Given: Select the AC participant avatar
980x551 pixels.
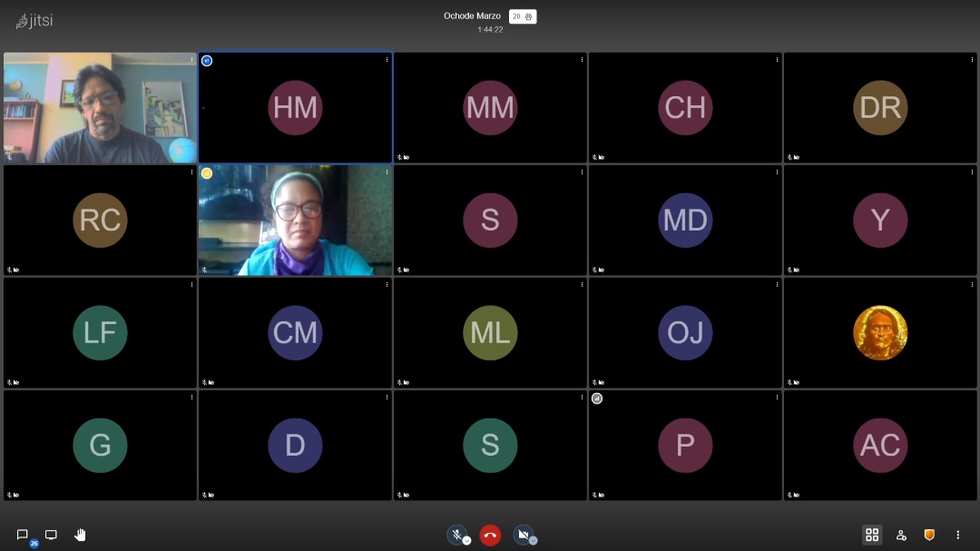Looking at the screenshot, I should (x=880, y=446).
